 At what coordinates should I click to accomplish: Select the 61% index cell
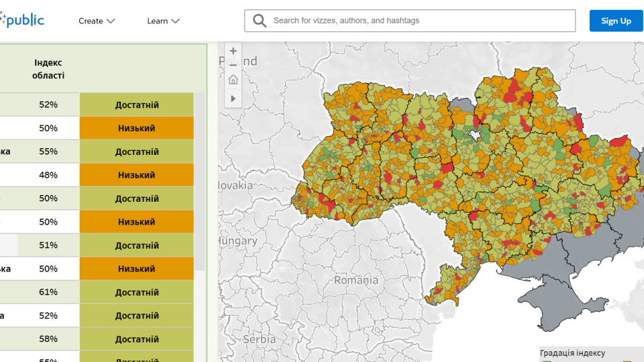pos(48,292)
